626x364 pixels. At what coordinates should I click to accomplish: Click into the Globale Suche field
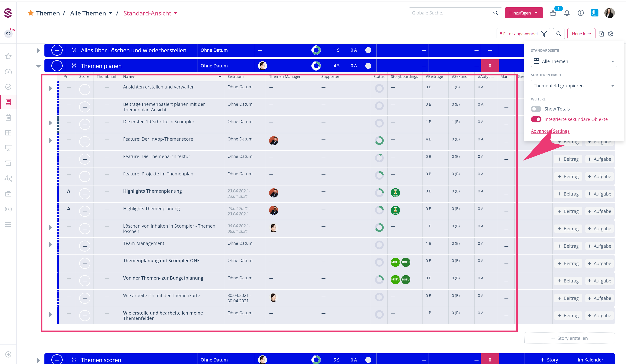pos(451,13)
